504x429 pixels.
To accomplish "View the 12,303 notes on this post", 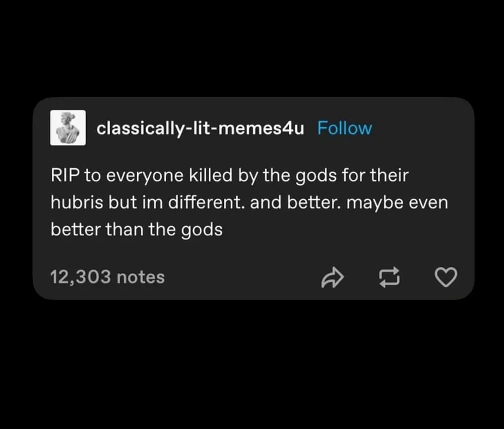I will coord(107,277).
